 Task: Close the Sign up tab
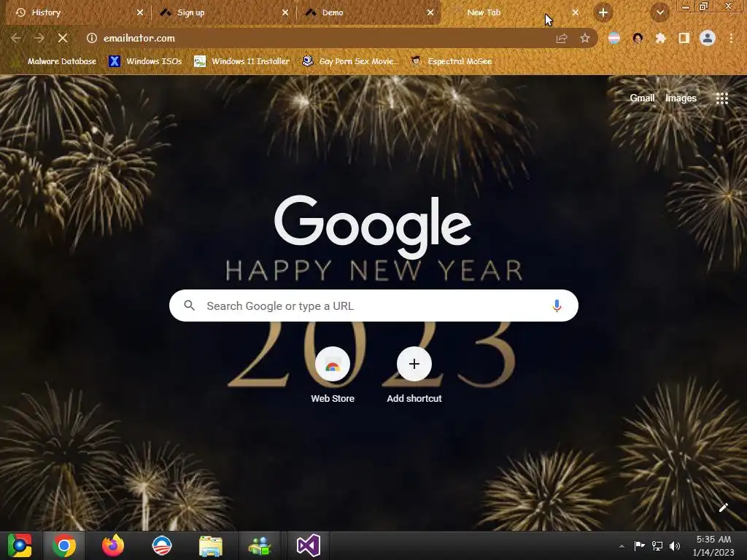[x=285, y=12]
